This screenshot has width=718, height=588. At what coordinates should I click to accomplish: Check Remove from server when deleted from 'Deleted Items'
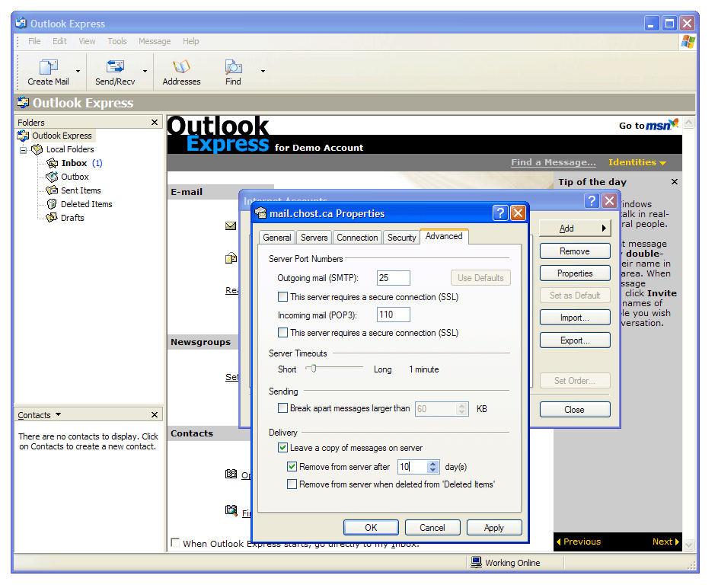tap(292, 484)
